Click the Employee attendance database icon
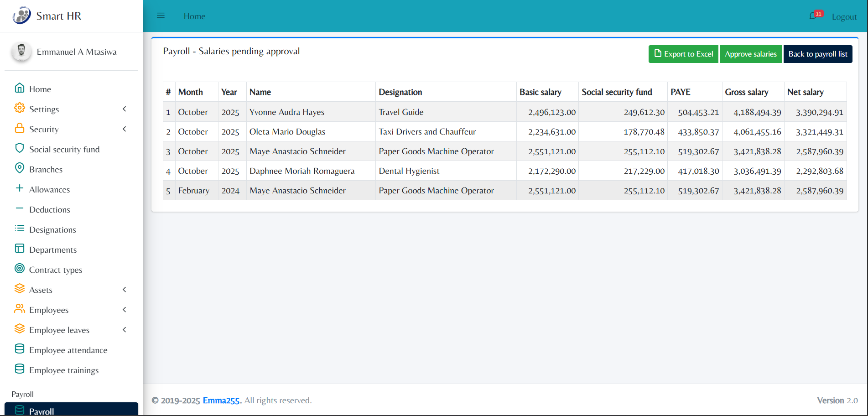Image resolution: width=868 pixels, height=416 pixels. tap(19, 349)
